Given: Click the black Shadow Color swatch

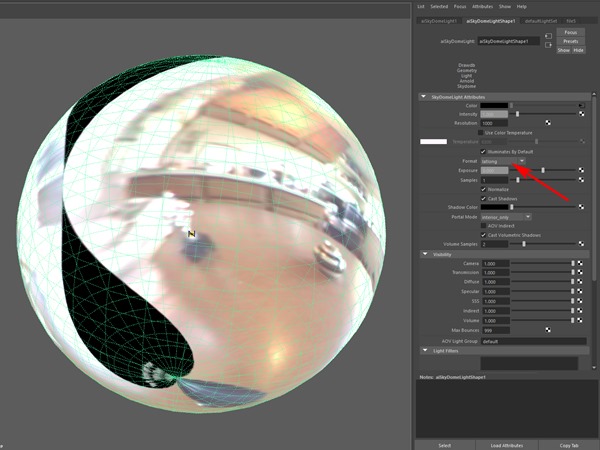Looking at the screenshot, I should [x=494, y=207].
